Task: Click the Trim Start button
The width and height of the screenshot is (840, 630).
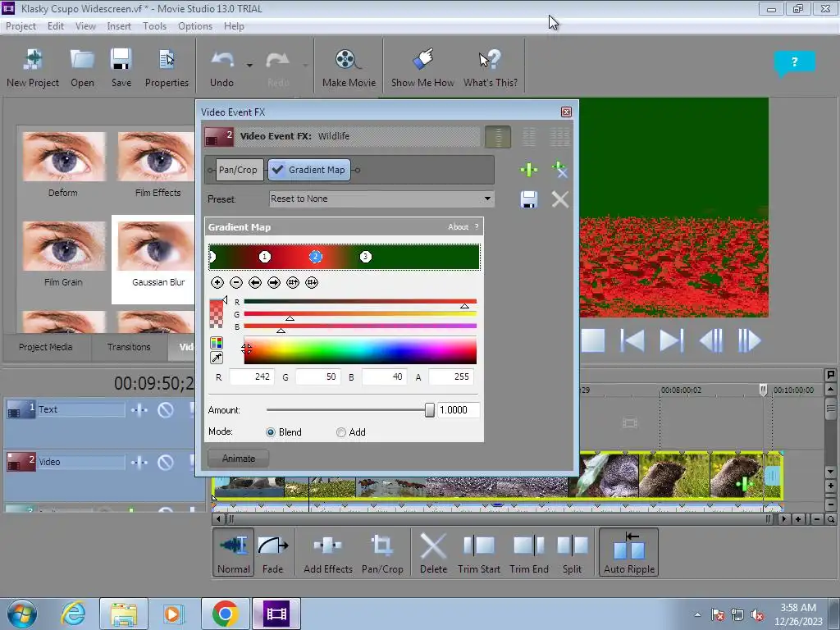Action: pos(479,552)
